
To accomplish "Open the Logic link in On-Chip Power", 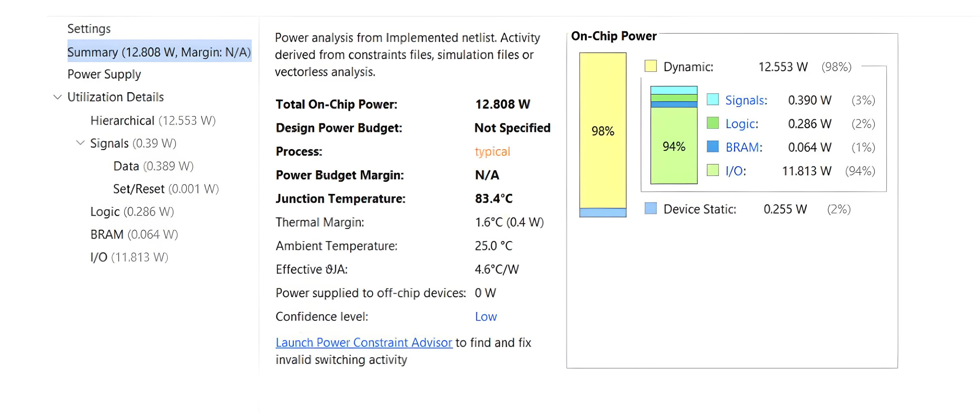I will coord(741,124).
